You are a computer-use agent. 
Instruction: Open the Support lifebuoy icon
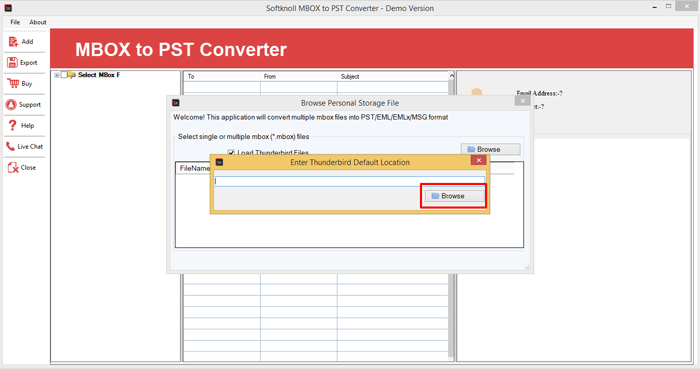(11, 104)
